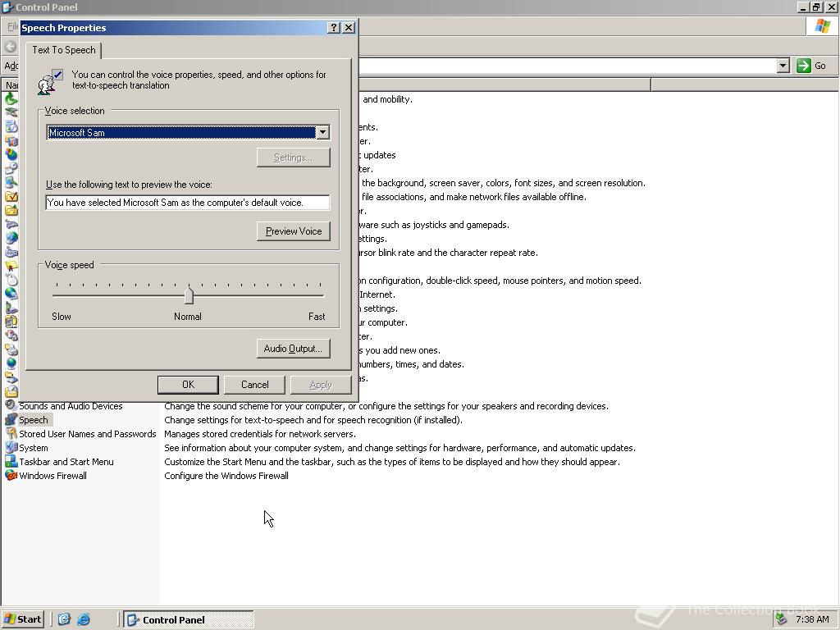Open the Phone and Modem Options icon
Image resolution: width=840 pixels, height=630 pixels.
[11, 308]
